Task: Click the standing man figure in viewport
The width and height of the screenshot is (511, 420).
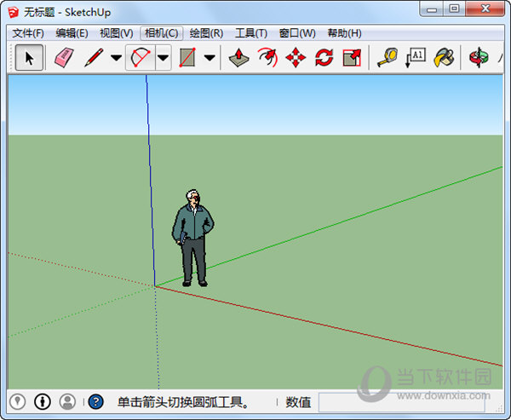Action: tap(193, 239)
